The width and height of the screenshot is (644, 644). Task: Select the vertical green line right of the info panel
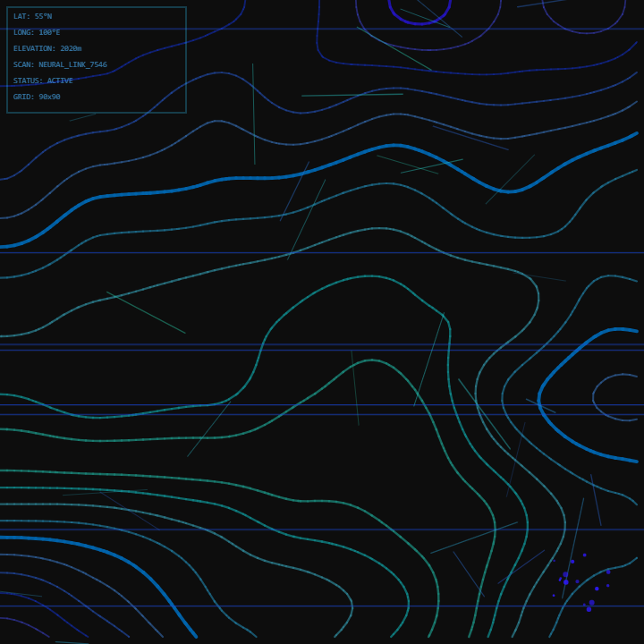tap(253, 114)
